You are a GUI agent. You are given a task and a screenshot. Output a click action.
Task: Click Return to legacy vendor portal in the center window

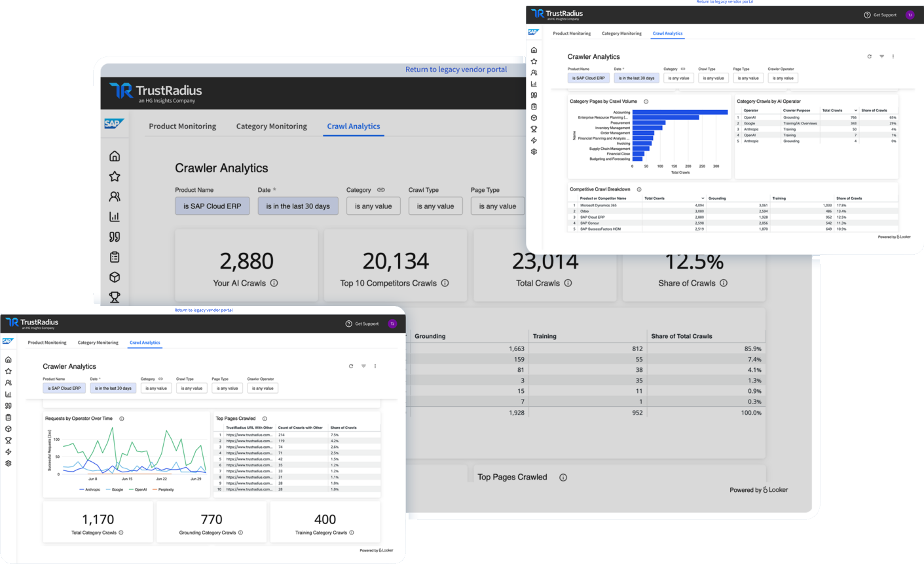pos(456,69)
